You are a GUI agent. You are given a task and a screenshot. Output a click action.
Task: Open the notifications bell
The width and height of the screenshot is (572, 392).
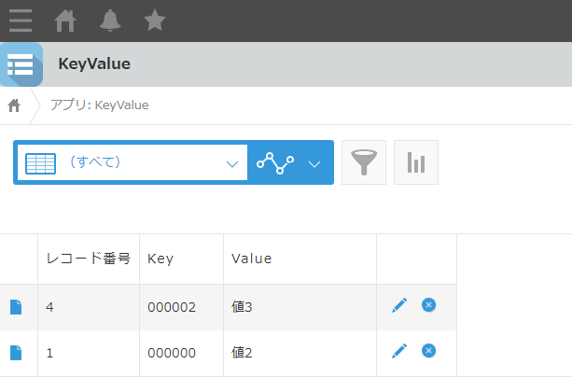point(110,20)
